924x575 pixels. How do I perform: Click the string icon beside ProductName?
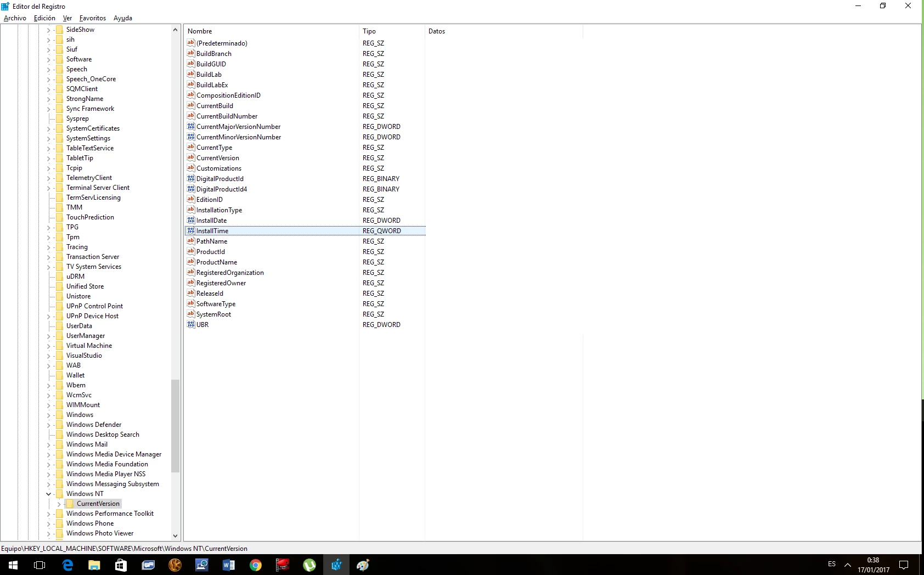(191, 262)
